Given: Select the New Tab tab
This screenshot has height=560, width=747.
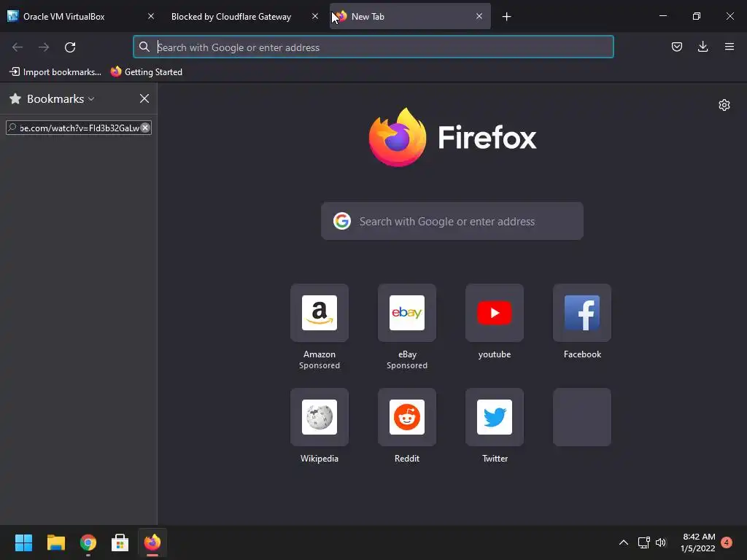Looking at the screenshot, I should 410,16.
